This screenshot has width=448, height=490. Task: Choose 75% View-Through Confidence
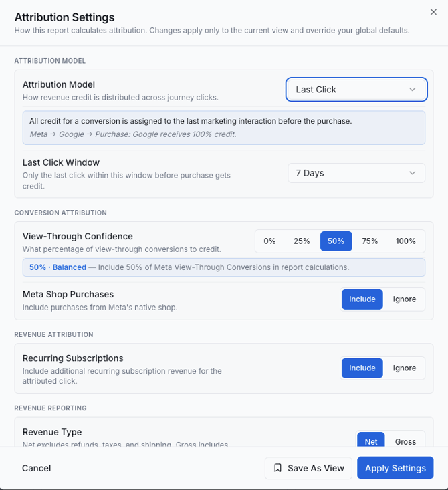(x=370, y=241)
